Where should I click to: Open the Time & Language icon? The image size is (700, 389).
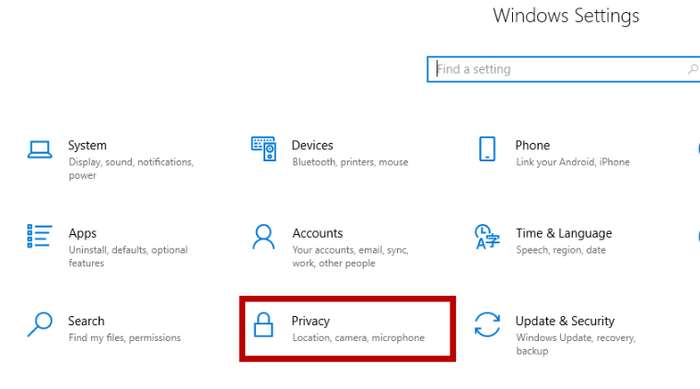pos(487,236)
